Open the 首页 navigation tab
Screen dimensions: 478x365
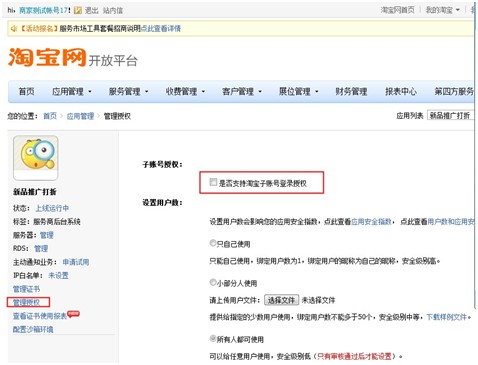pyautogui.click(x=27, y=91)
